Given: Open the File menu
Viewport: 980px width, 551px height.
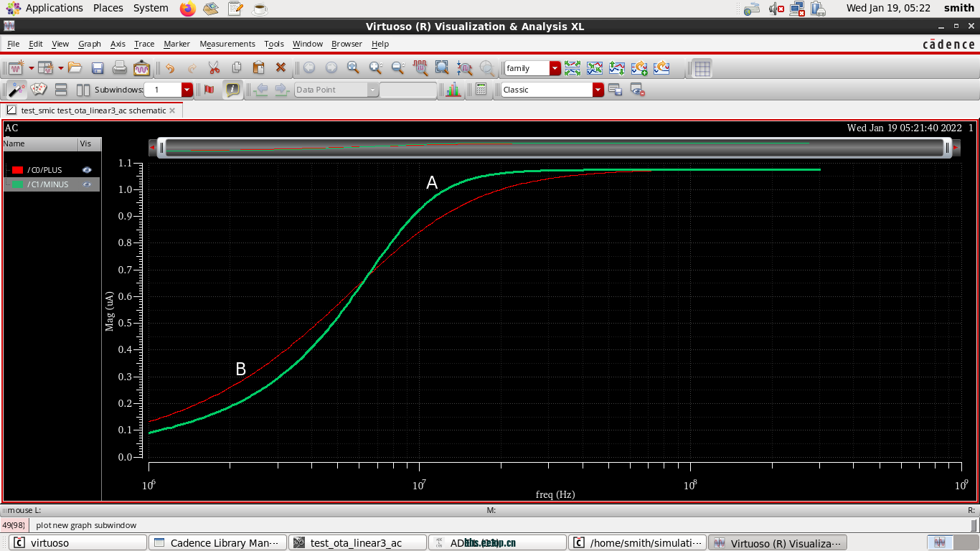Looking at the screenshot, I should tap(13, 44).
